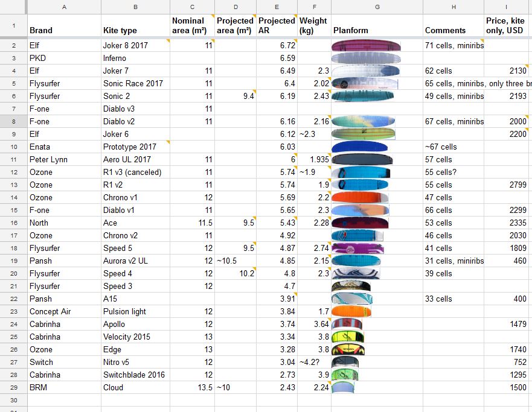Click the Aurora v2 UL planform image
The height and width of the screenshot is (412, 532).
(x=356, y=261)
